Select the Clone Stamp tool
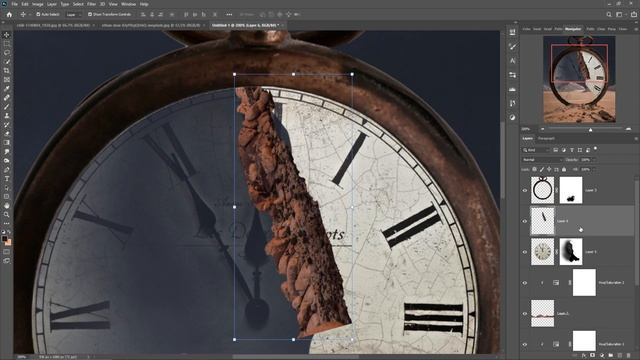640x360 pixels. 7,116
